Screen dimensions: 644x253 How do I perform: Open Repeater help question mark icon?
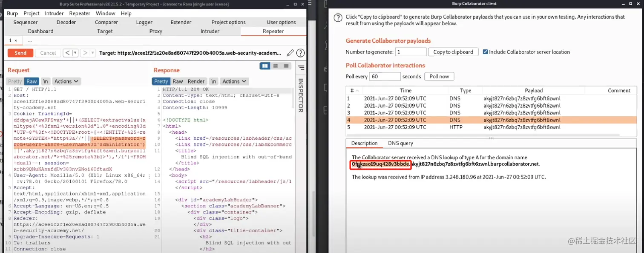[300, 53]
